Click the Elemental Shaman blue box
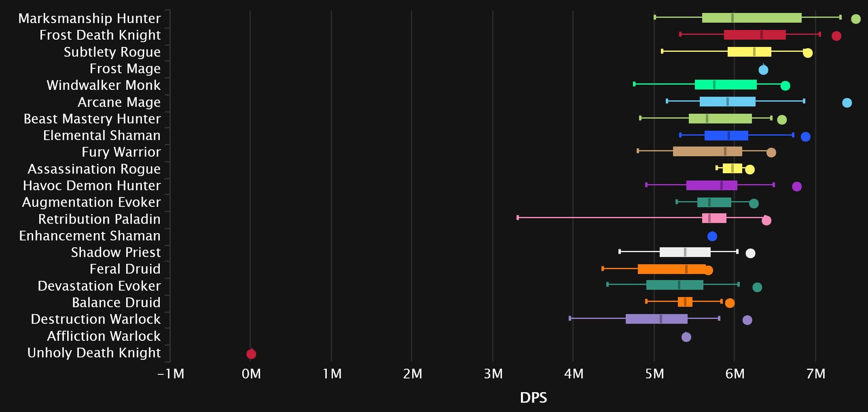This screenshot has width=868, height=412. coord(726,136)
